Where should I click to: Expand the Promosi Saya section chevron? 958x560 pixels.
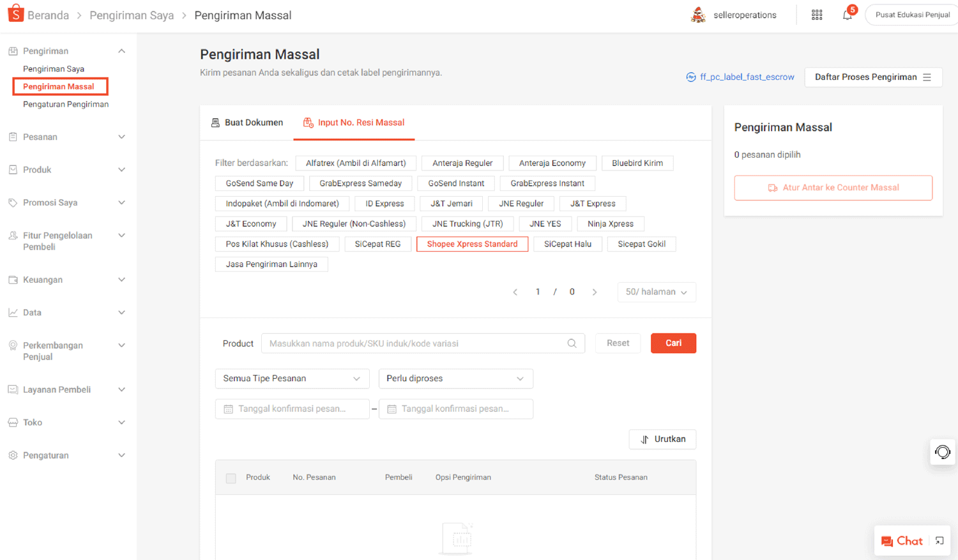pyautogui.click(x=121, y=202)
